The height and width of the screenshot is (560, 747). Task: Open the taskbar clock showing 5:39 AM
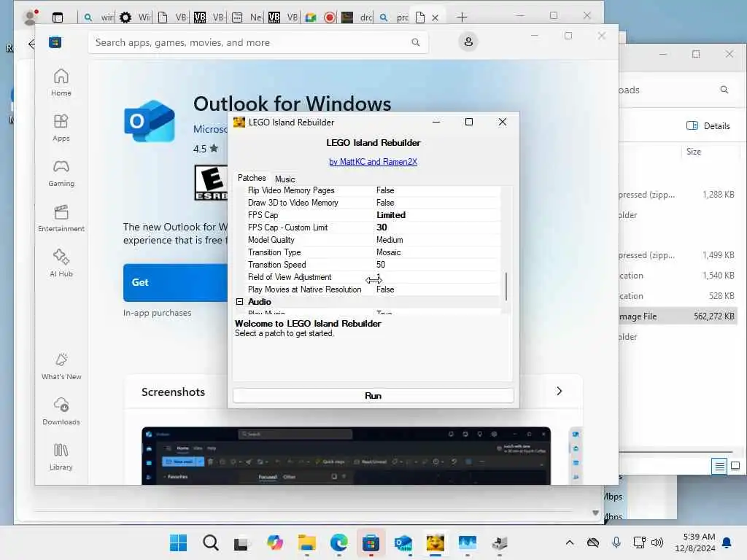[694, 542]
